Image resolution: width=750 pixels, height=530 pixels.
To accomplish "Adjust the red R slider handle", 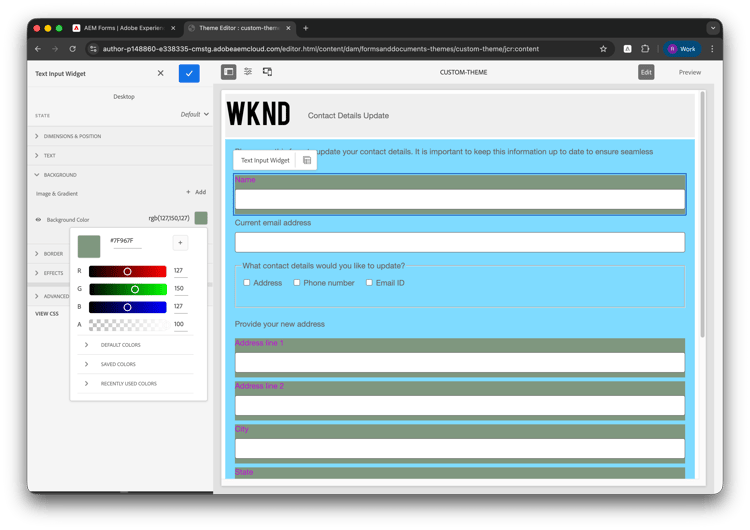I will click(127, 271).
